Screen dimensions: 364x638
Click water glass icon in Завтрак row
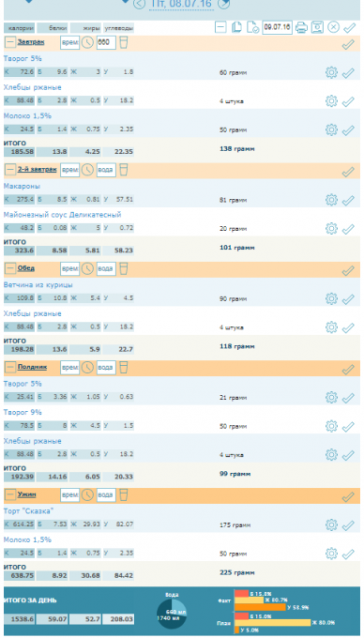tap(124, 43)
